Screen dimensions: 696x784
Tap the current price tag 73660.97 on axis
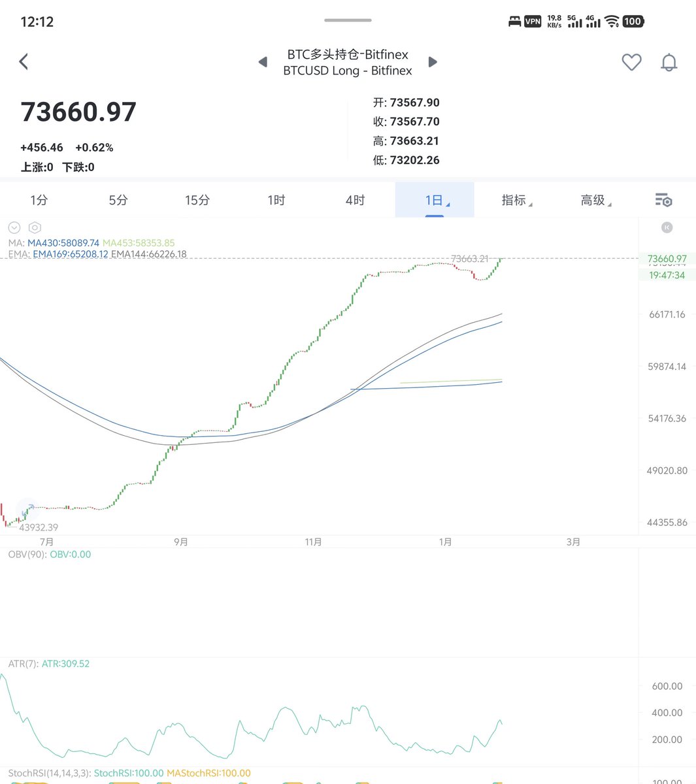[667, 259]
